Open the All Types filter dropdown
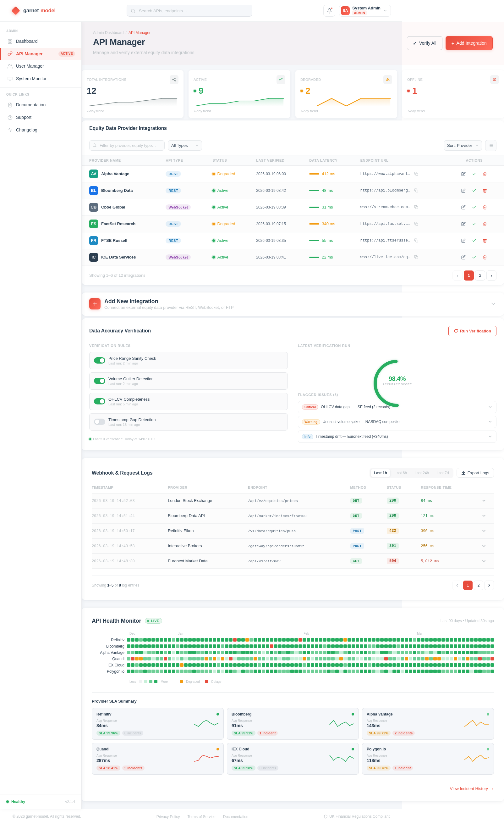 tap(184, 145)
